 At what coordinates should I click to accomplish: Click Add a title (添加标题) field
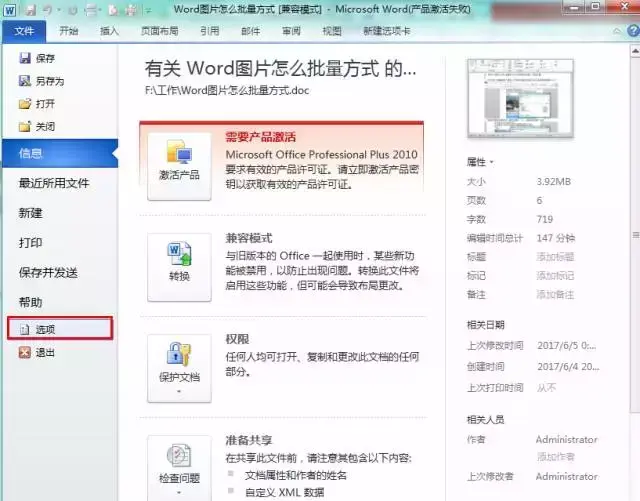(555, 256)
